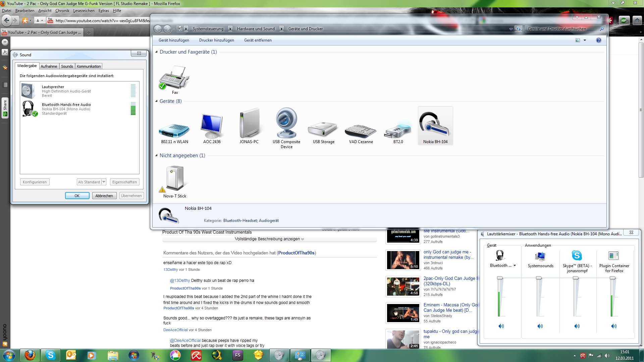Open the Extras menu in Firefox
Viewport: 644px width, 362px height.
pyautogui.click(x=104, y=11)
